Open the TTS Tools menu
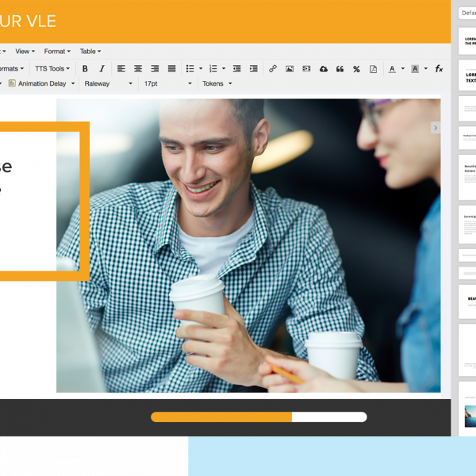The image size is (476, 476). 52,69
